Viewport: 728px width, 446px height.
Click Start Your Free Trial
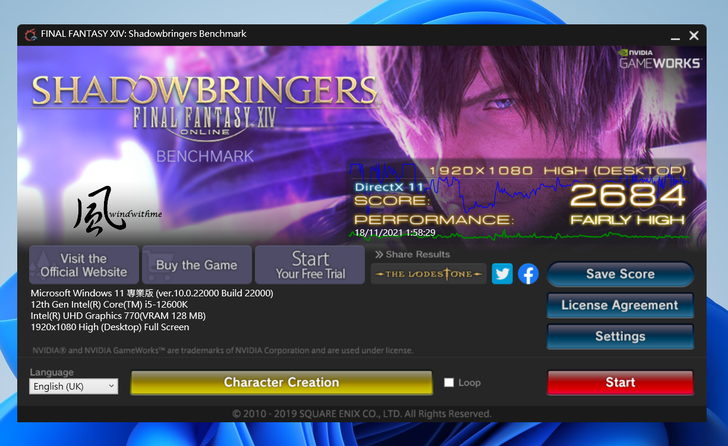(x=310, y=265)
